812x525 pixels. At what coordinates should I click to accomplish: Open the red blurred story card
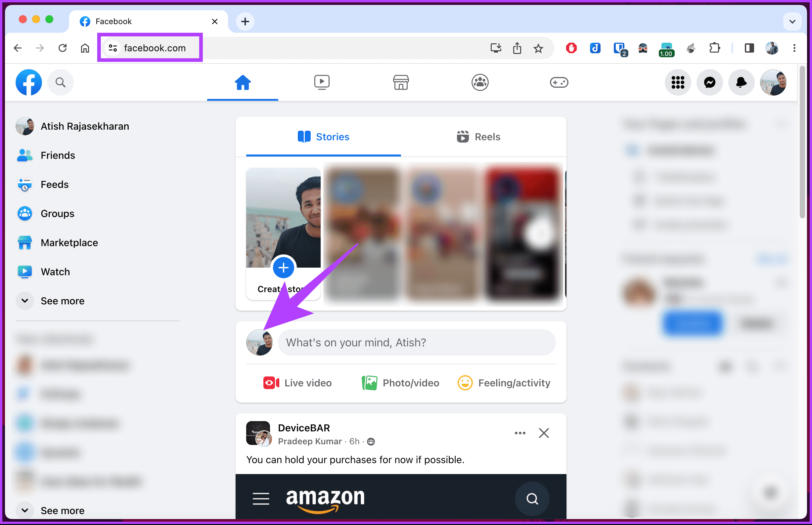click(522, 234)
